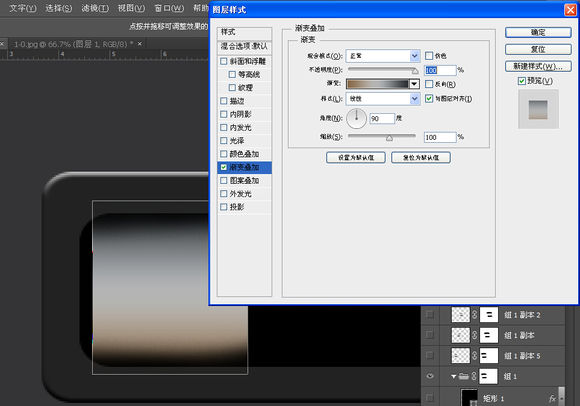The height and width of the screenshot is (406, 580).
Task: Click the 确定 button
Action: tap(538, 32)
